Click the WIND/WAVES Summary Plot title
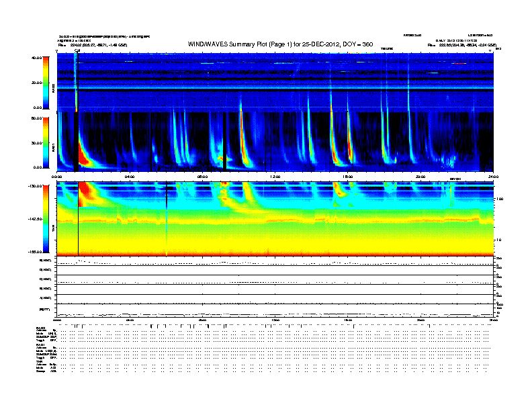The height and width of the screenshot is (411, 532). [280, 44]
